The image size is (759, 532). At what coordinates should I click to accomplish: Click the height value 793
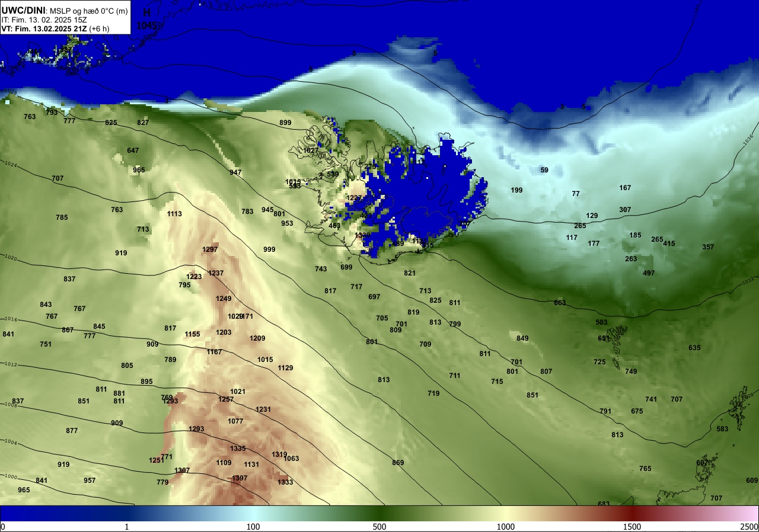click(x=52, y=113)
